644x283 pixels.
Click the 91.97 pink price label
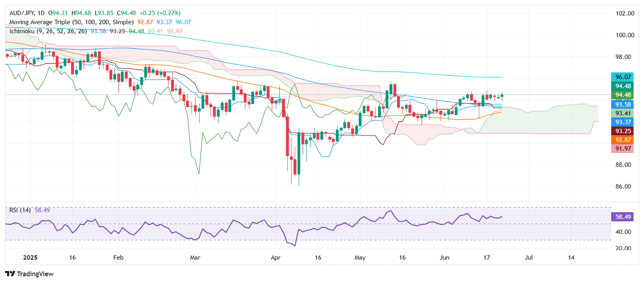pos(623,149)
